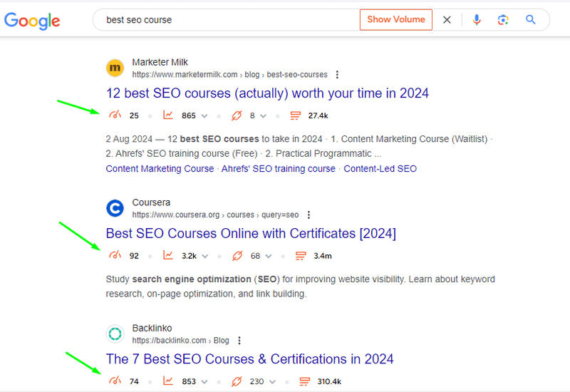Click the authority score 92
This screenshot has width=570, height=392.
[x=134, y=256]
